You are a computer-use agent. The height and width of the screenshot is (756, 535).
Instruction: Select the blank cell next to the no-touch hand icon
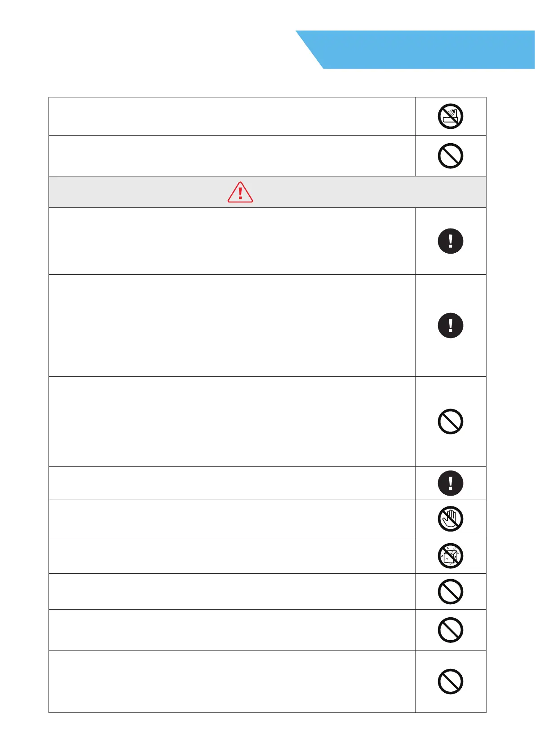tap(232, 519)
